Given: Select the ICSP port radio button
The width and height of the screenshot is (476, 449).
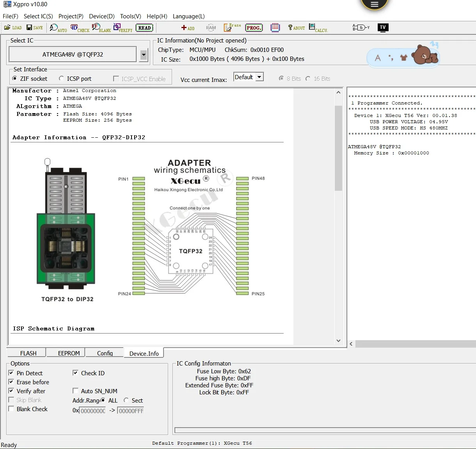Looking at the screenshot, I should [61, 78].
